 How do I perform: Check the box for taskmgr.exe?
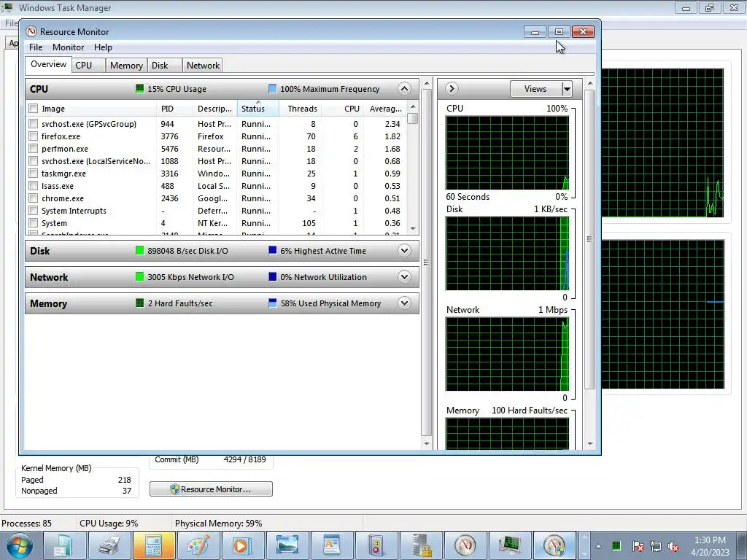point(34,174)
